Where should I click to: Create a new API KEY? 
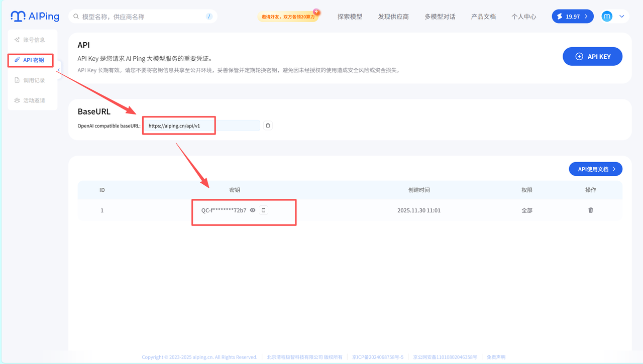592,56
